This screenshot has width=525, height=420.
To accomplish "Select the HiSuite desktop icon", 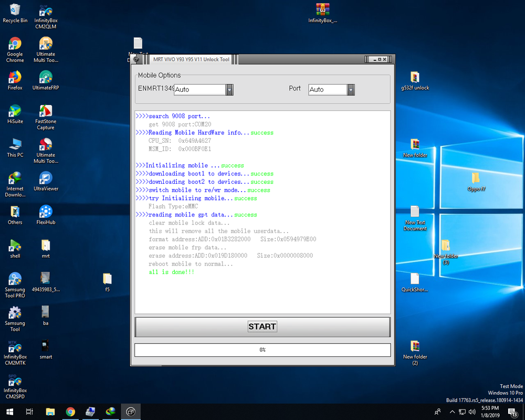I will [15, 111].
